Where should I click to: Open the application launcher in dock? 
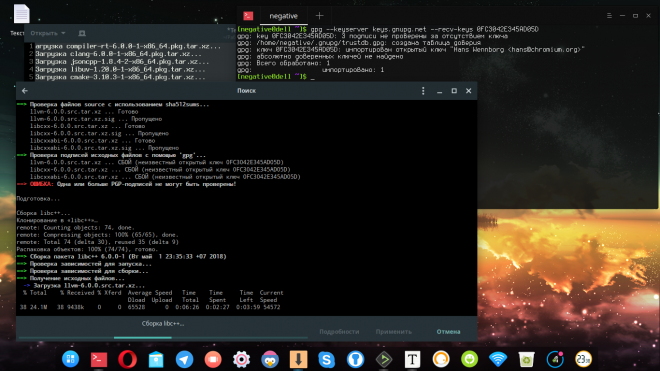pos(70,359)
